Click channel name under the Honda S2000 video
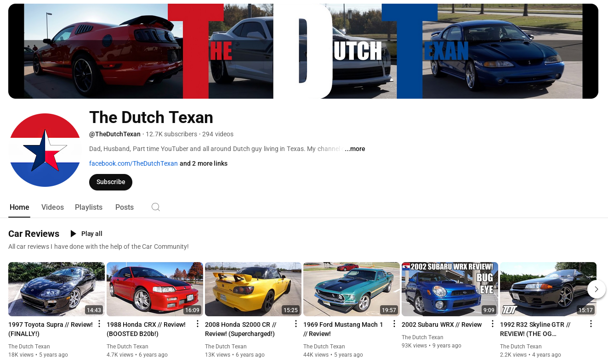Image resolution: width=608 pixels, height=364 pixels. (x=226, y=347)
